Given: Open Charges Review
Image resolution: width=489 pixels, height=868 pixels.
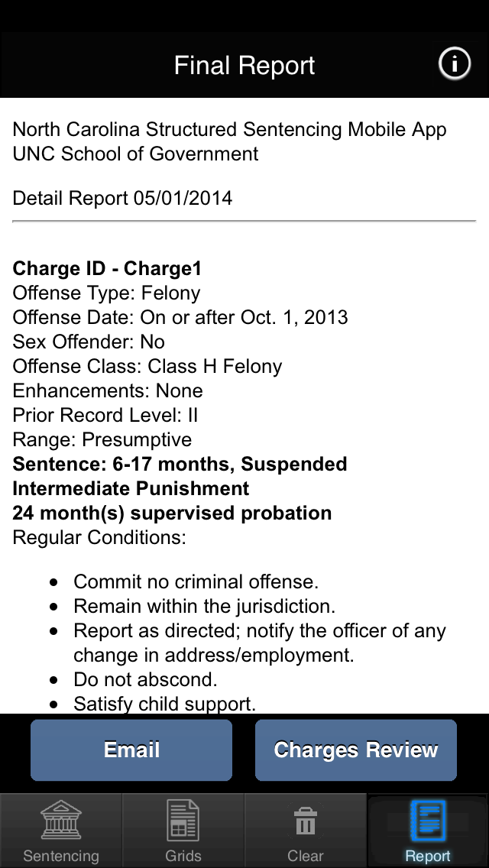Looking at the screenshot, I should [356, 750].
